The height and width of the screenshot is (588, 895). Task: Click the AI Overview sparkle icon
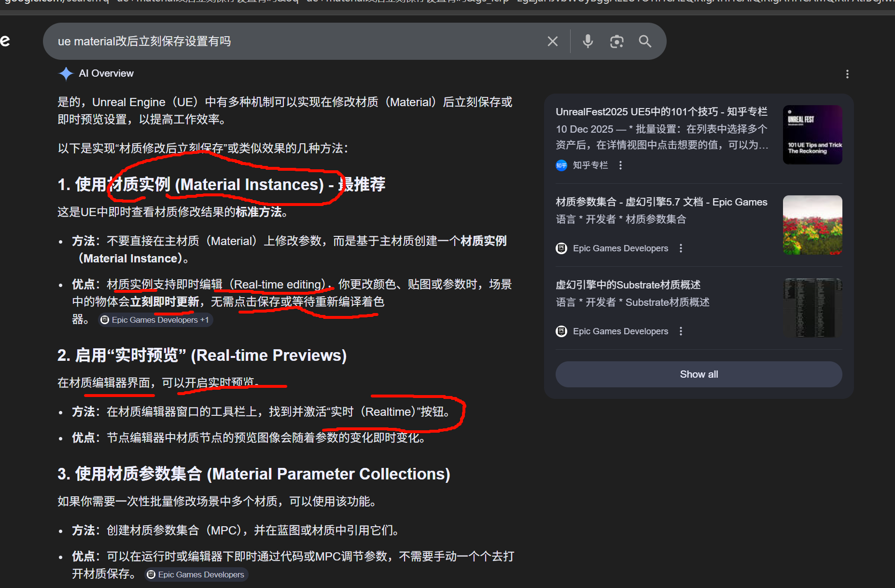[66, 73]
